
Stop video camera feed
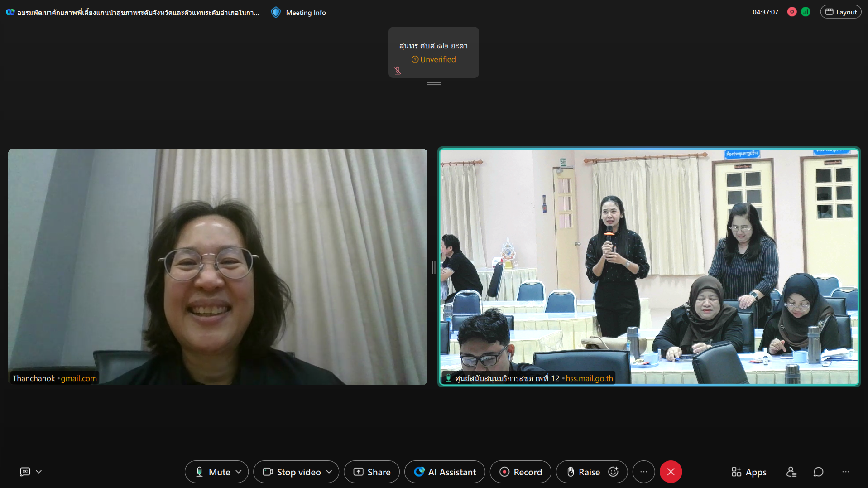292,472
